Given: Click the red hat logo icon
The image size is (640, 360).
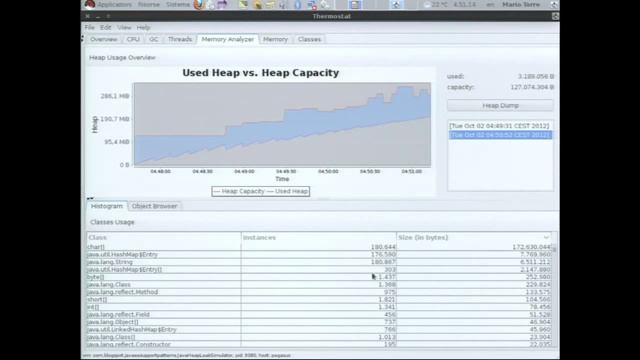Looking at the screenshot, I should pos(89,4).
